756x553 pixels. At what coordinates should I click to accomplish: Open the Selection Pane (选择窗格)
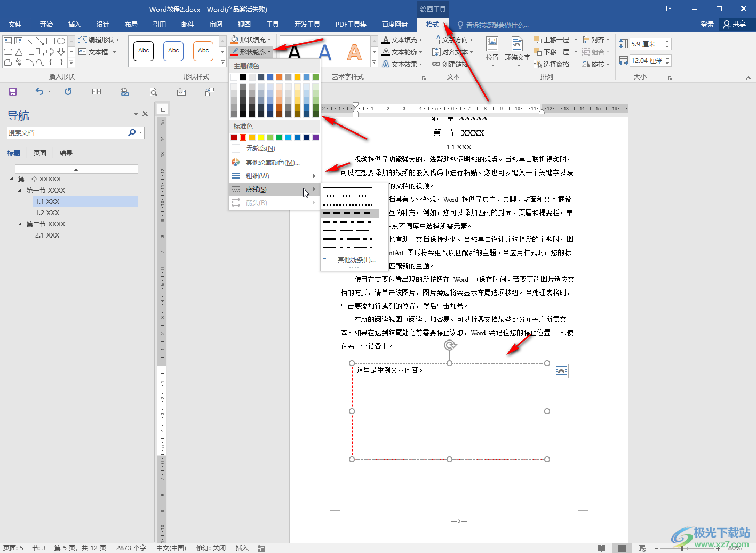[x=552, y=64]
